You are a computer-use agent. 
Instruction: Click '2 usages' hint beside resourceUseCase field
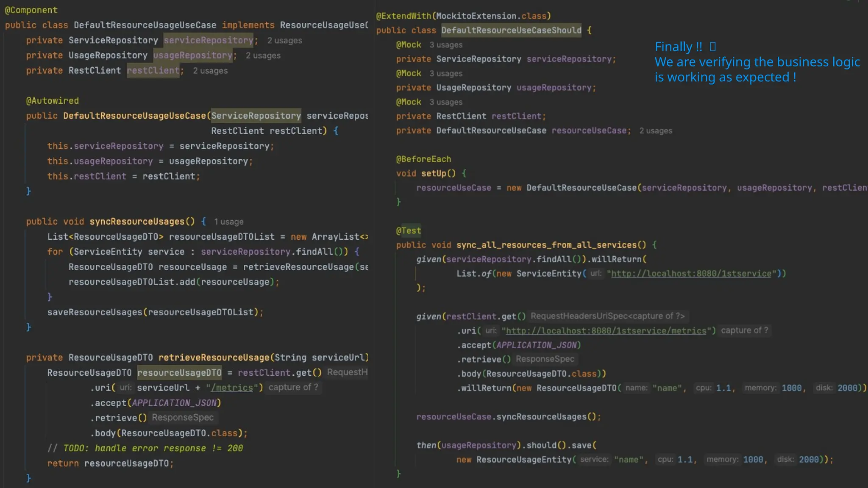(655, 131)
